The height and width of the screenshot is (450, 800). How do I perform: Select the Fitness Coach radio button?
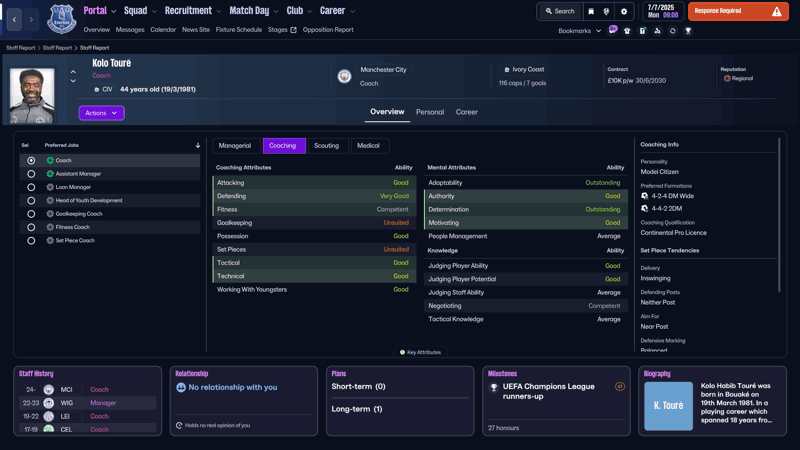(31, 227)
